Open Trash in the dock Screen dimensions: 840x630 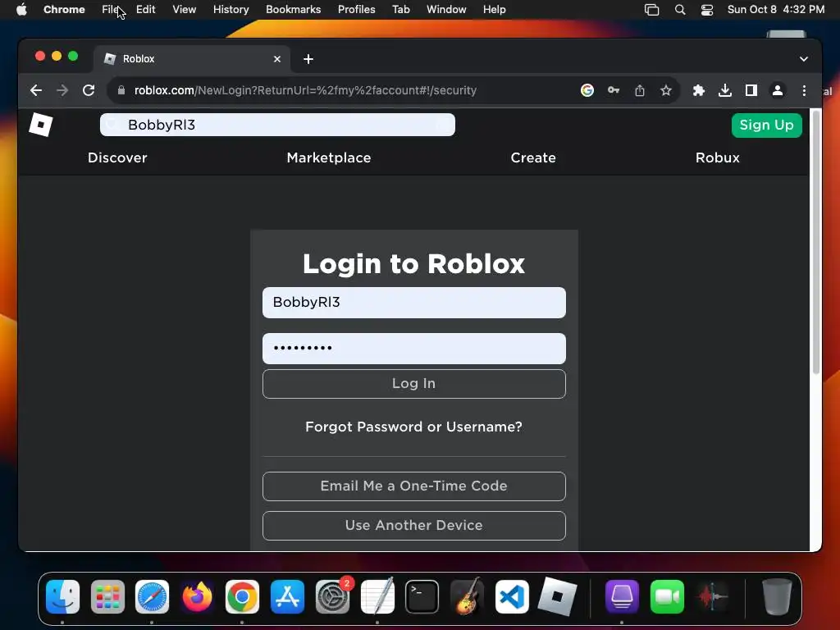(x=777, y=597)
